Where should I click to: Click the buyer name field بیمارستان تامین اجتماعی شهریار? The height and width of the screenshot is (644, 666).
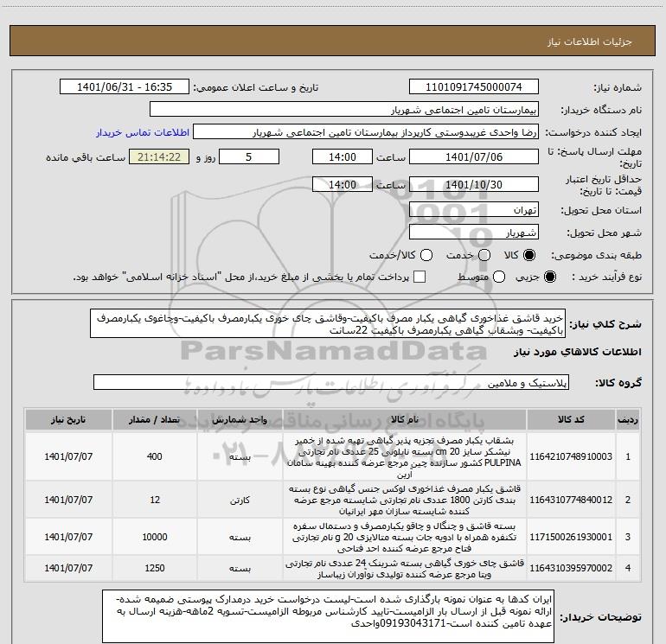point(344,109)
